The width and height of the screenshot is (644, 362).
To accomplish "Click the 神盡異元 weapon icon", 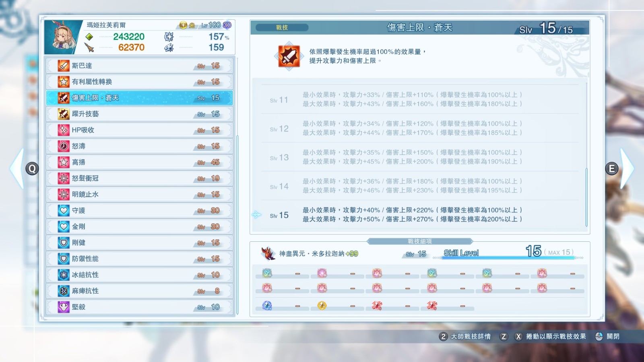I will click(268, 253).
